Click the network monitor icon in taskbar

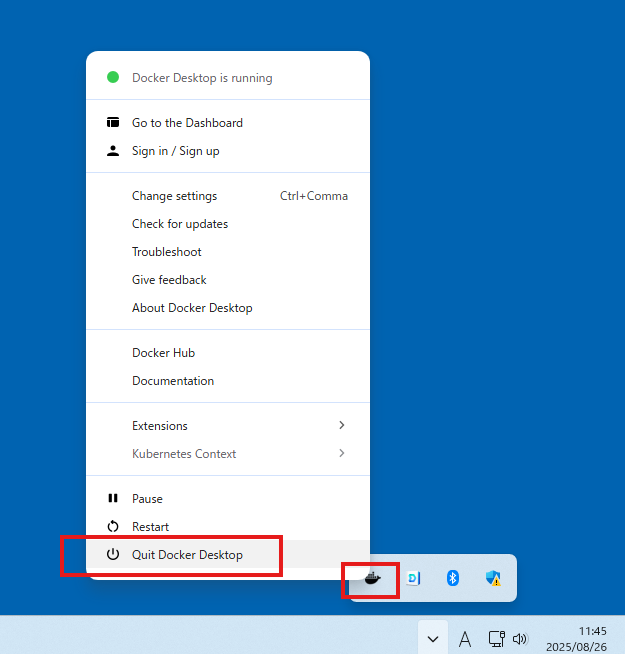(x=496, y=639)
